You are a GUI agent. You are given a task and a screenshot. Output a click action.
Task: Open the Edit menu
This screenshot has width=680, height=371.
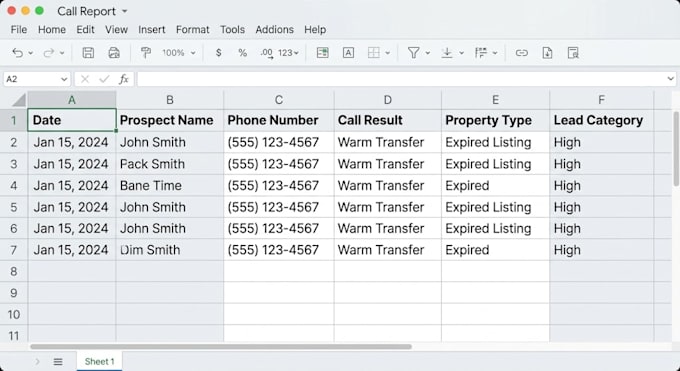pyautogui.click(x=85, y=30)
